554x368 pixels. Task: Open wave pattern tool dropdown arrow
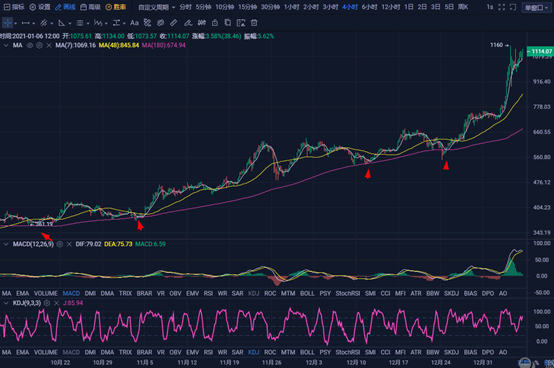106,24
